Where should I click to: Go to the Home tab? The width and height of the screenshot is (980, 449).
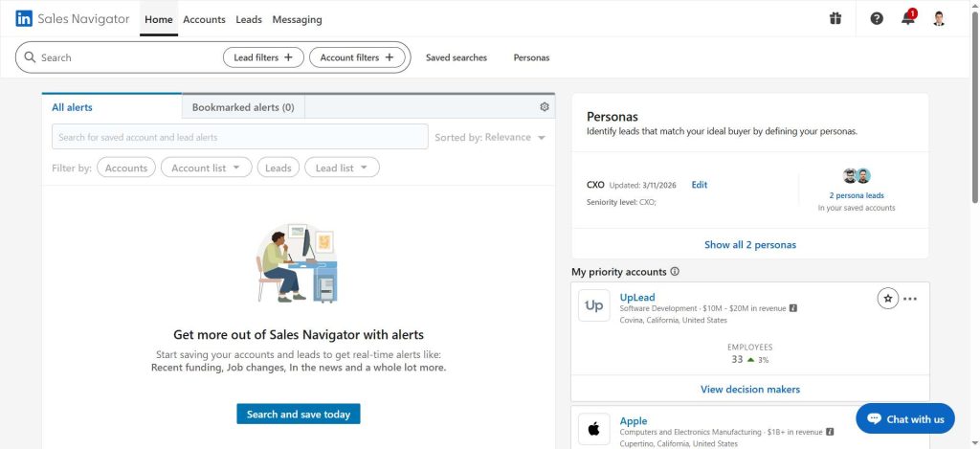click(159, 19)
